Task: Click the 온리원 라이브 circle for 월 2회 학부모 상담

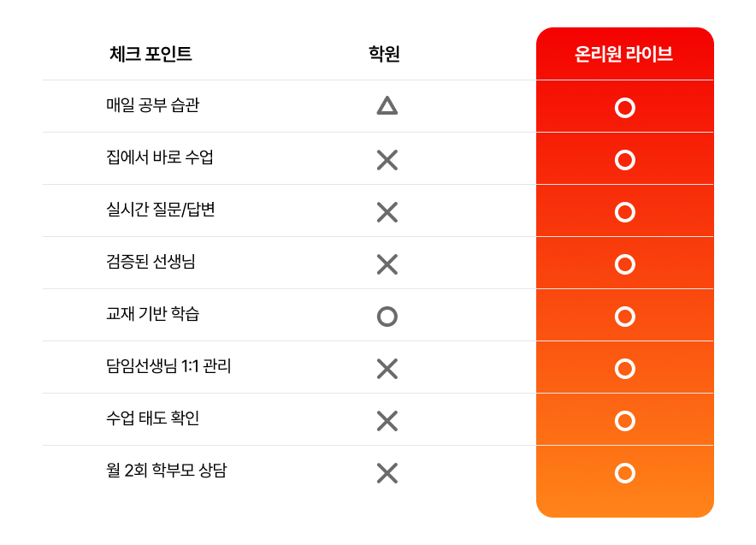Action: 625,473
